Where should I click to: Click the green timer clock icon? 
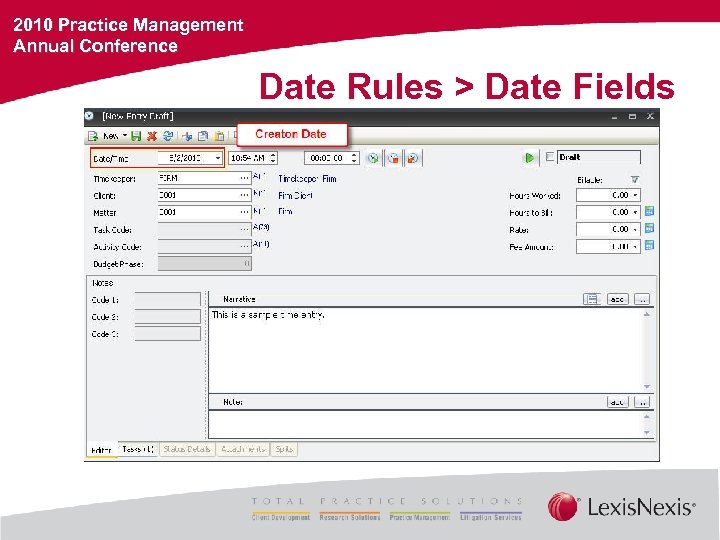(x=373, y=158)
